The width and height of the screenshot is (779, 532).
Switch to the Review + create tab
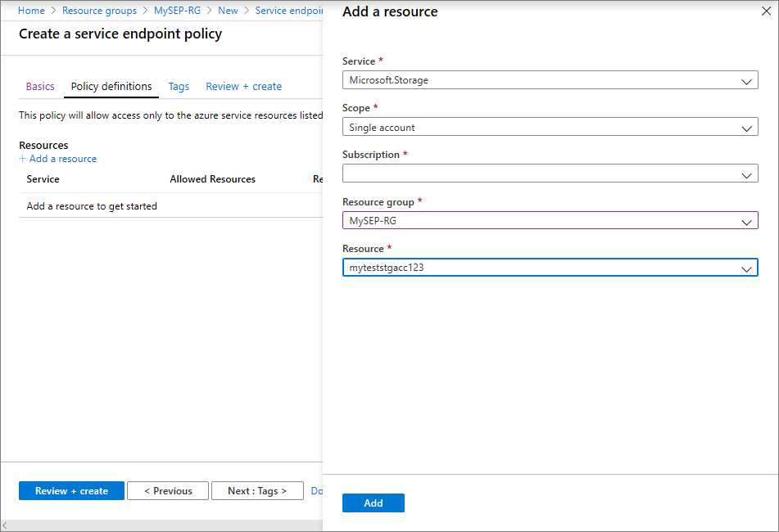[242, 86]
